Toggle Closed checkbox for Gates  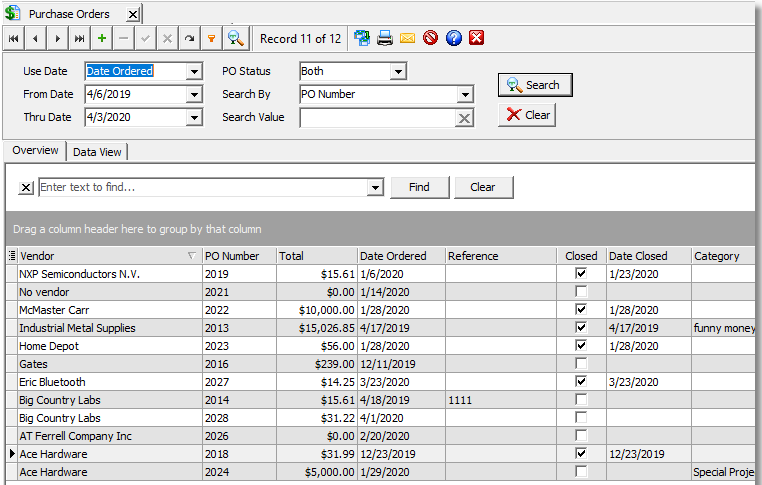[581, 363]
